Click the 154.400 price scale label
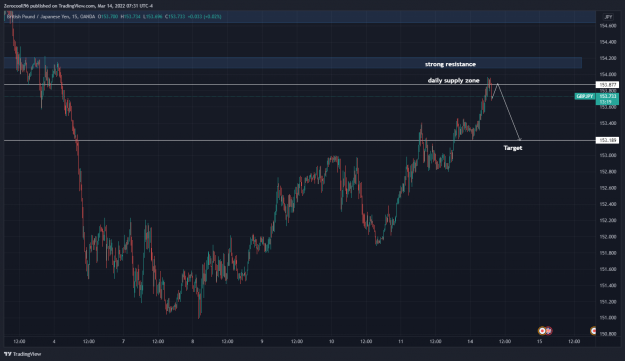 pyautogui.click(x=607, y=42)
